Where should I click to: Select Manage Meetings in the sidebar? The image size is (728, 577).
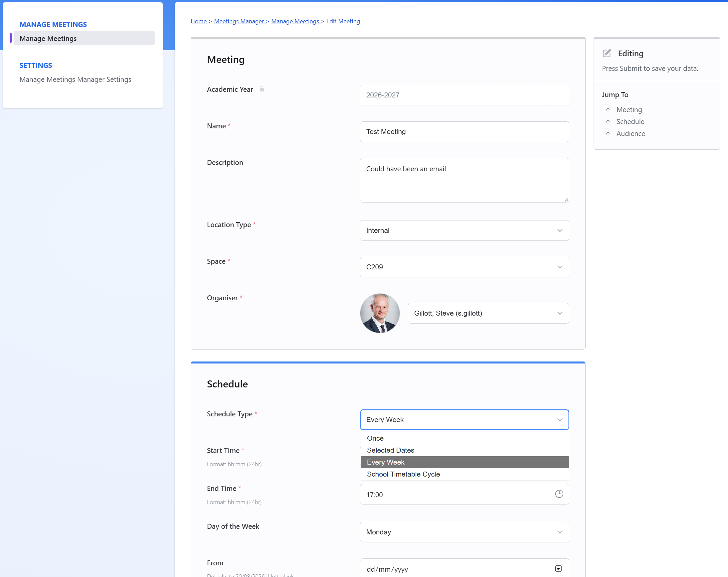pyautogui.click(x=84, y=38)
